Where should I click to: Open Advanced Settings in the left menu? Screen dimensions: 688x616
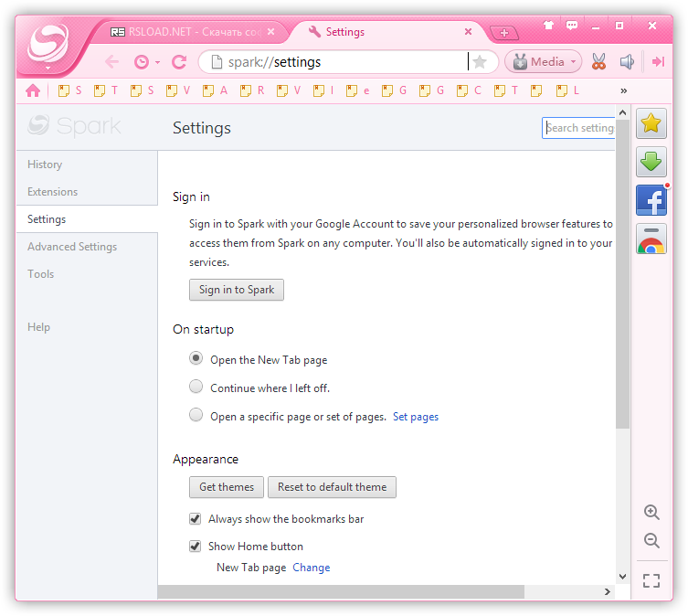(72, 247)
